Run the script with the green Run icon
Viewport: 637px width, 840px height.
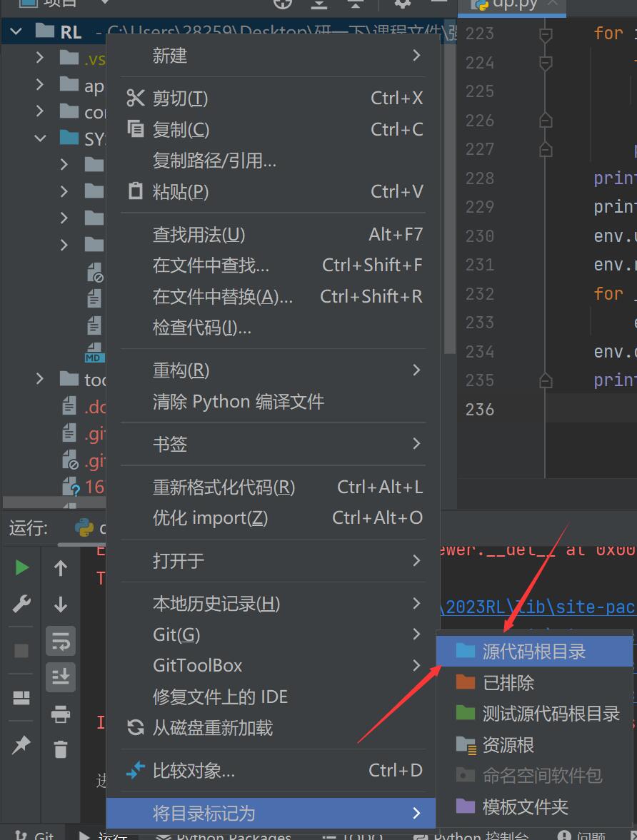[x=21, y=567]
